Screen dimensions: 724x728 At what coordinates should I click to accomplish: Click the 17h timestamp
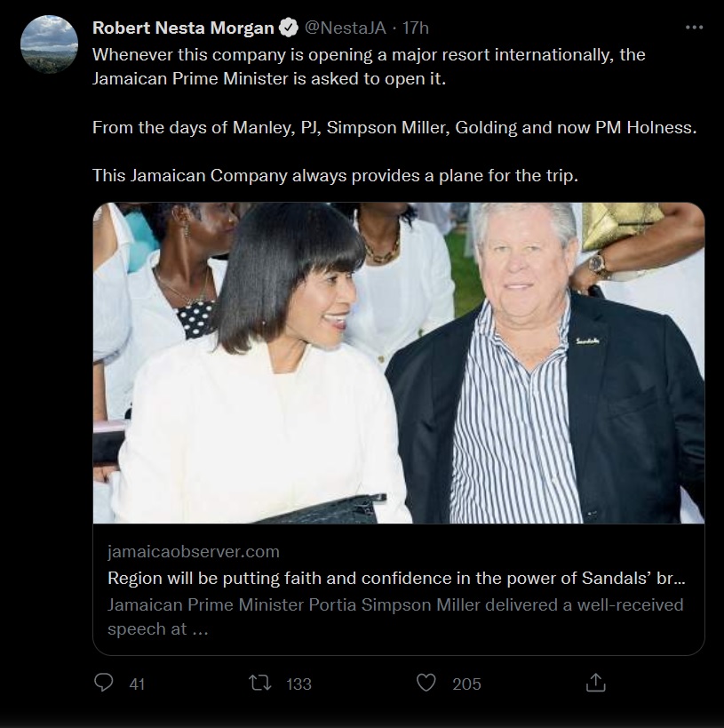pos(416,28)
